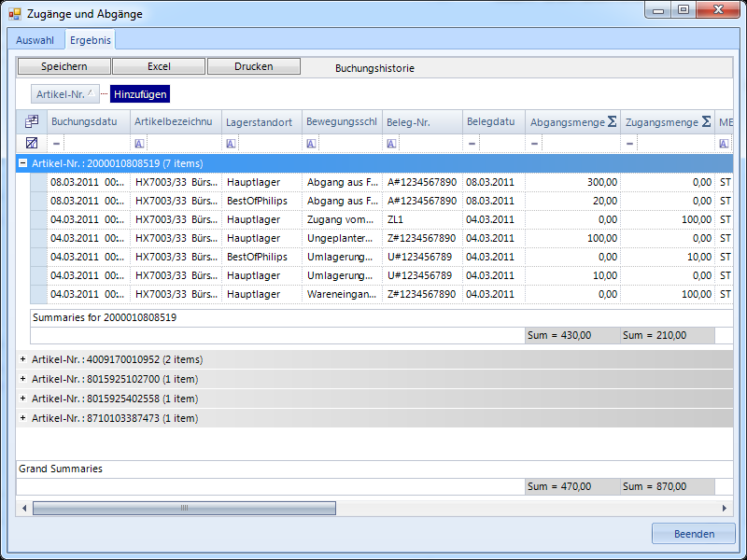Click the clear-filter icon at the filter row start
This screenshot has width=747, height=560.
point(32,143)
